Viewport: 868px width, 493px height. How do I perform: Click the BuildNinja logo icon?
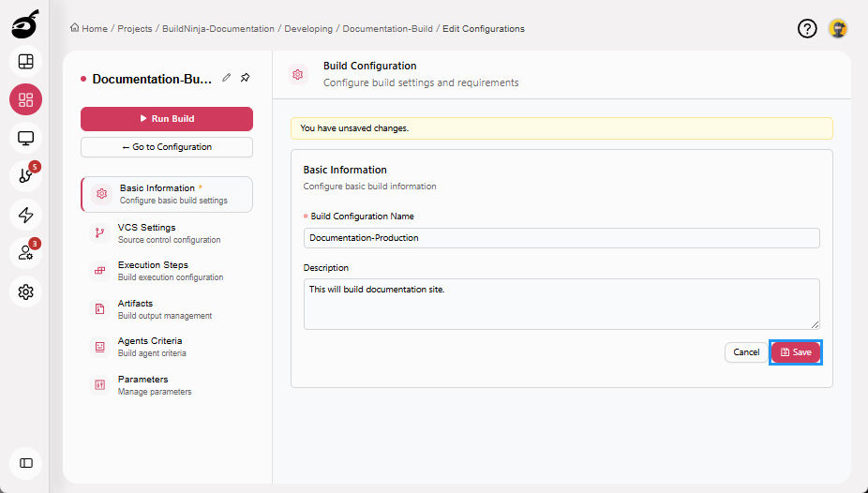point(25,23)
